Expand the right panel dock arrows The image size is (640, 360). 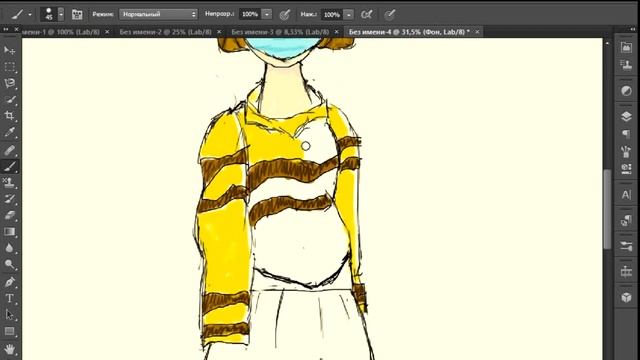633,29
